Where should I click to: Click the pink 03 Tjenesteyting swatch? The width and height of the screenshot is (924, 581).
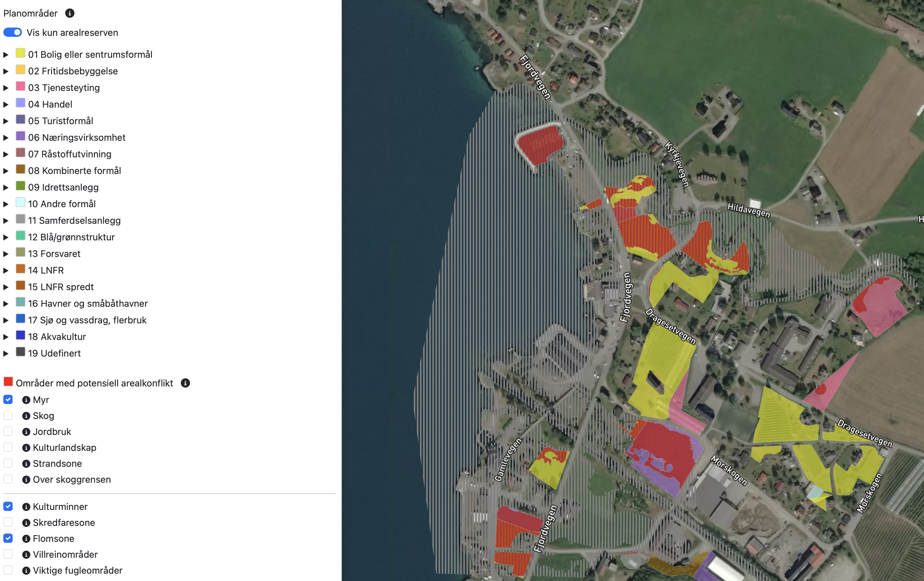click(x=20, y=86)
